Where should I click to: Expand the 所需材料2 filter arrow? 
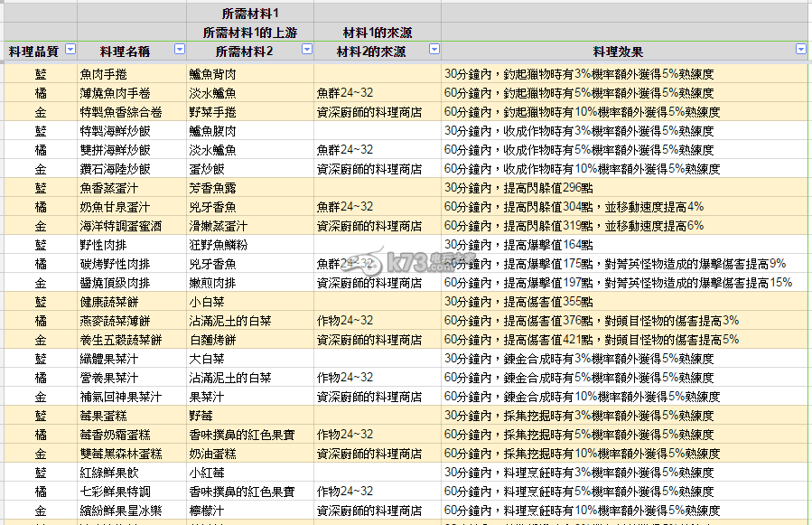pos(306,51)
